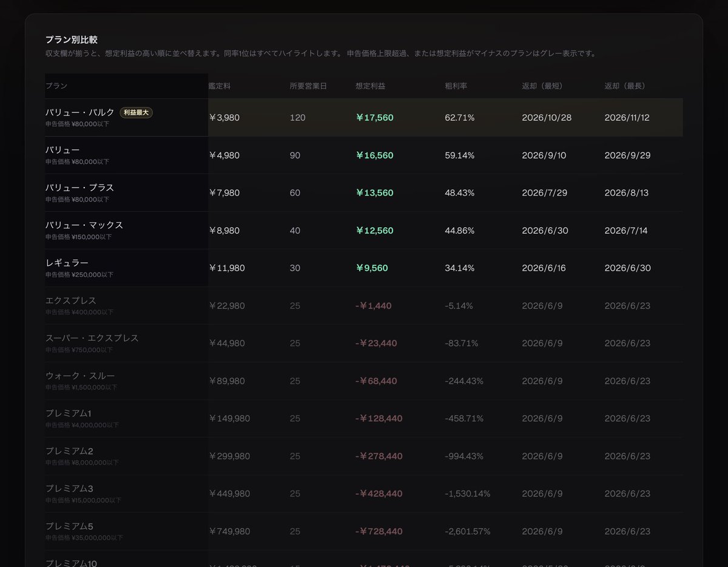Select the スーパー・エクスプレス plan name

92,338
